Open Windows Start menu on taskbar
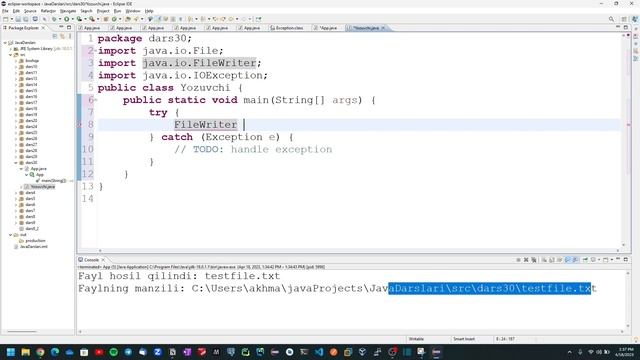640x360 pixels. coord(11,352)
